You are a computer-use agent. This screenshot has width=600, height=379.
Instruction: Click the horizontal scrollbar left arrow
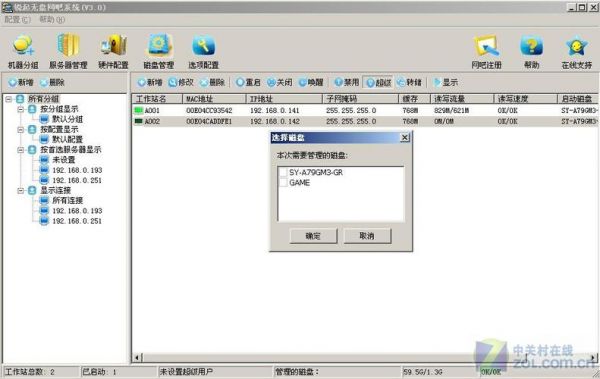[137, 358]
